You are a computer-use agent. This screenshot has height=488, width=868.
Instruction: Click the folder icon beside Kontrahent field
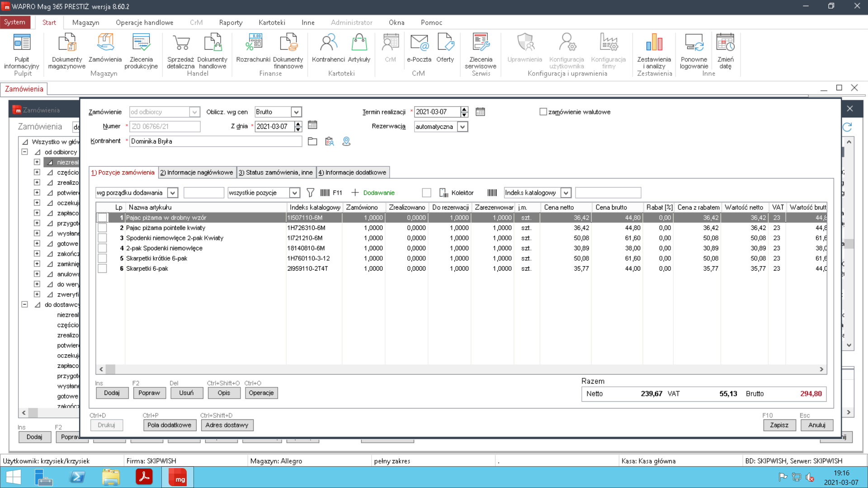(312, 141)
